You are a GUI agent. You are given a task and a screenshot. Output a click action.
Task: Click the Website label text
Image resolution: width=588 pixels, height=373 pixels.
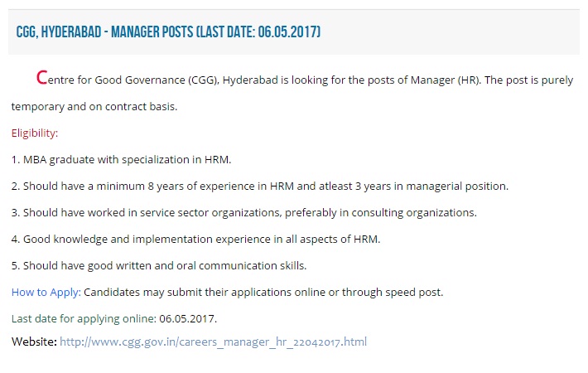[34, 342]
